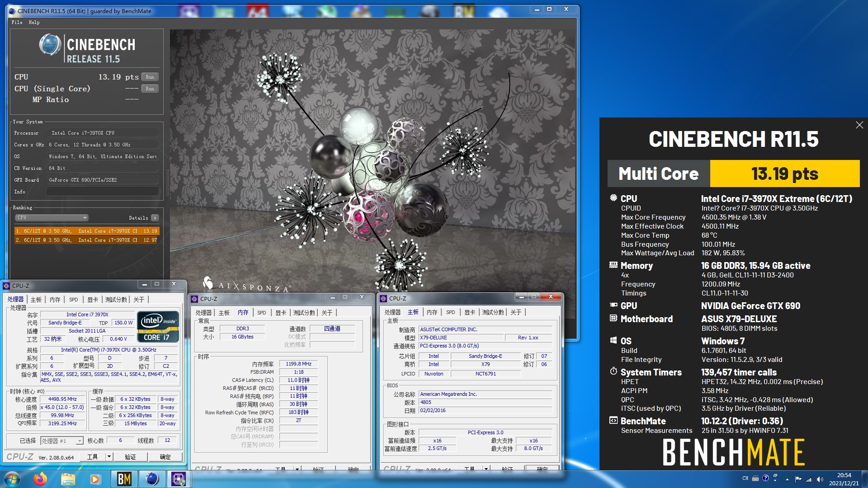868x488 pixels.
Task: Click the 确定 button in CPU-Z processor window
Action: 165,457
